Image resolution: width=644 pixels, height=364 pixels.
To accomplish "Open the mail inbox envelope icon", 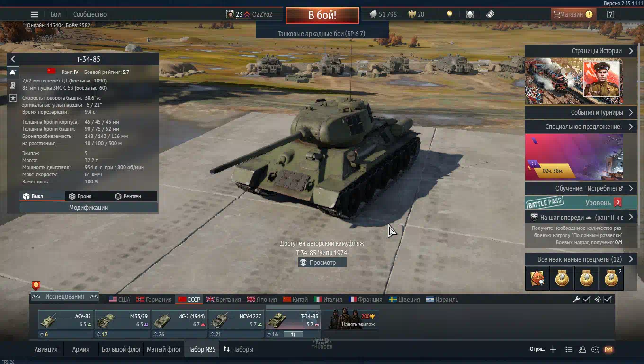I will click(x=608, y=349).
